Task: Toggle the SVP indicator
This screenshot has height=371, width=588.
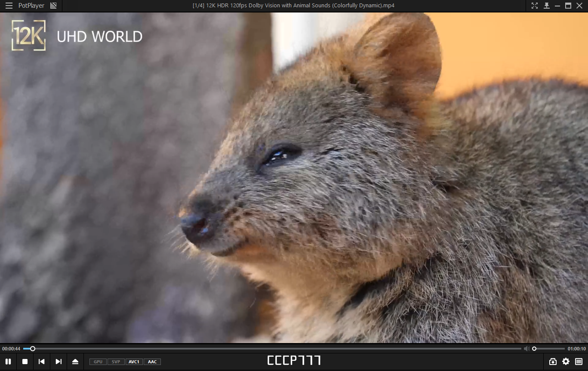Action: (x=116, y=362)
